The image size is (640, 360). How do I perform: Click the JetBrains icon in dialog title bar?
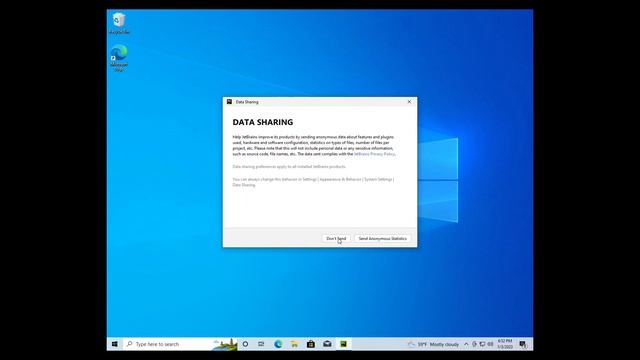pyautogui.click(x=229, y=102)
